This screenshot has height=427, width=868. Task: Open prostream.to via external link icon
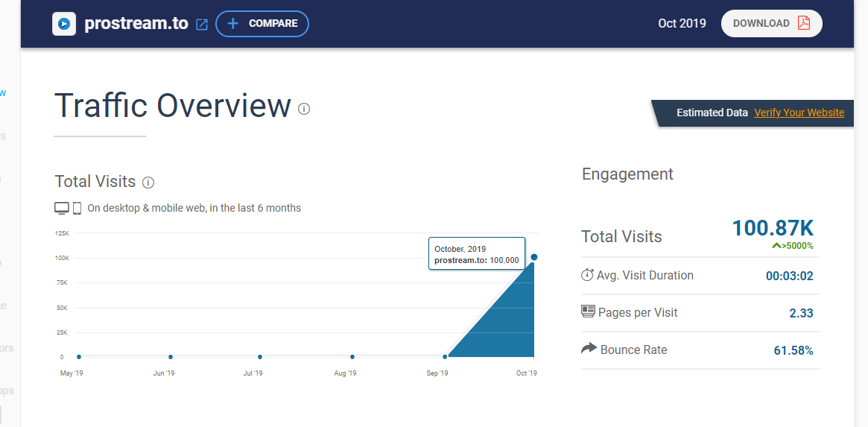click(x=202, y=24)
